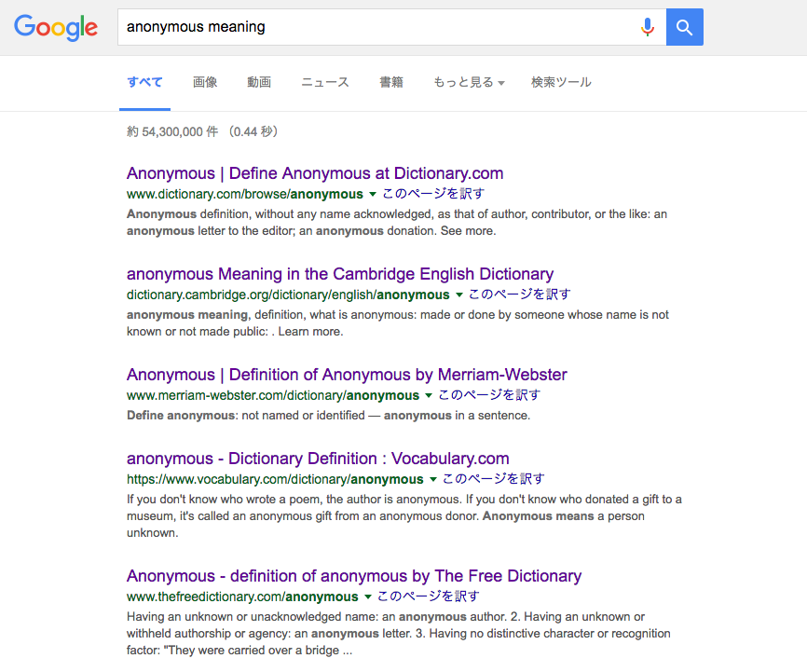Translate the Cambridge page via このページを訳す
Viewport: 807px width, 672px height.
(x=520, y=294)
